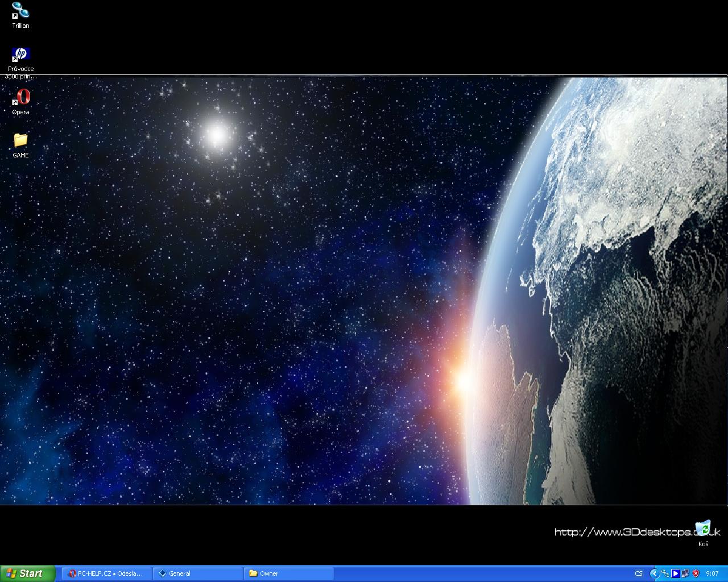Switch to the PC-HELP.CZ Opera window

[x=106, y=573]
